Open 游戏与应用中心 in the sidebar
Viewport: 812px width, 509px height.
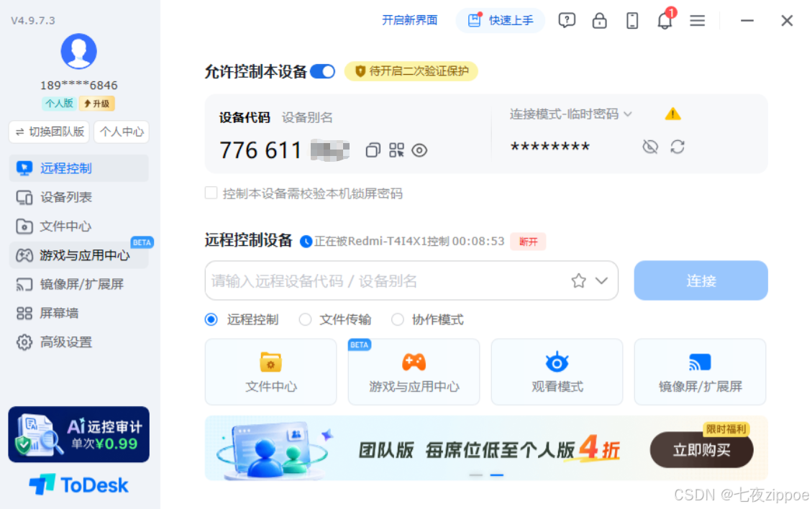(x=78, y=255)
